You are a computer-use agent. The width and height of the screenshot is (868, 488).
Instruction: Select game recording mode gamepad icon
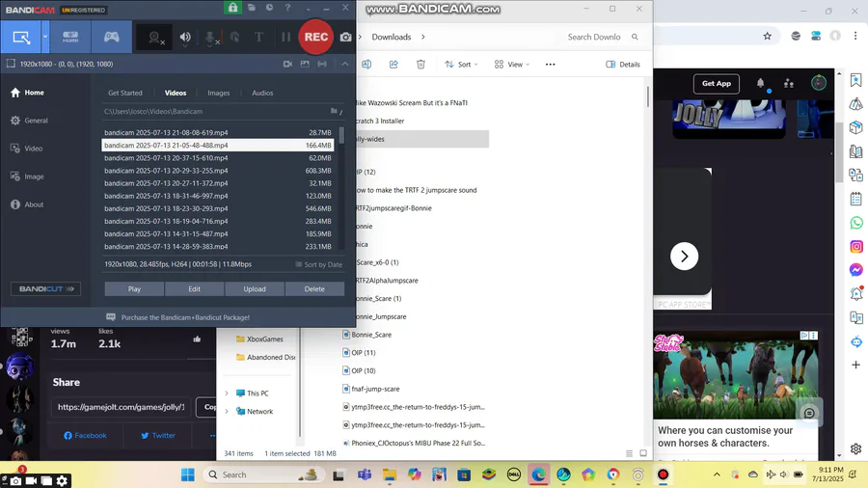pos(112,37)
